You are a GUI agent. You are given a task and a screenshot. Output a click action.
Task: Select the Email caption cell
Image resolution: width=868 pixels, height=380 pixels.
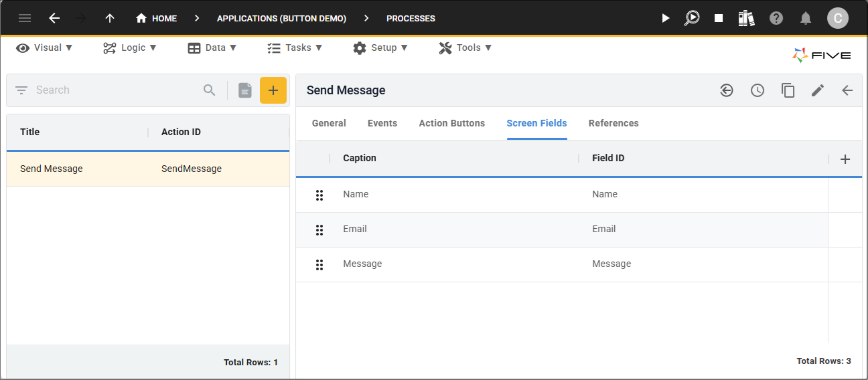[x=355, y=229]
